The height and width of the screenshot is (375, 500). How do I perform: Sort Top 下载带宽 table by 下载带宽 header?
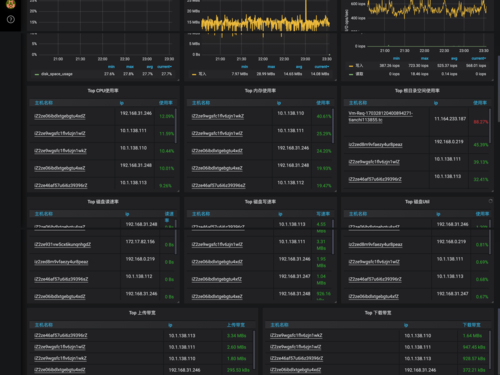point(472,325)
